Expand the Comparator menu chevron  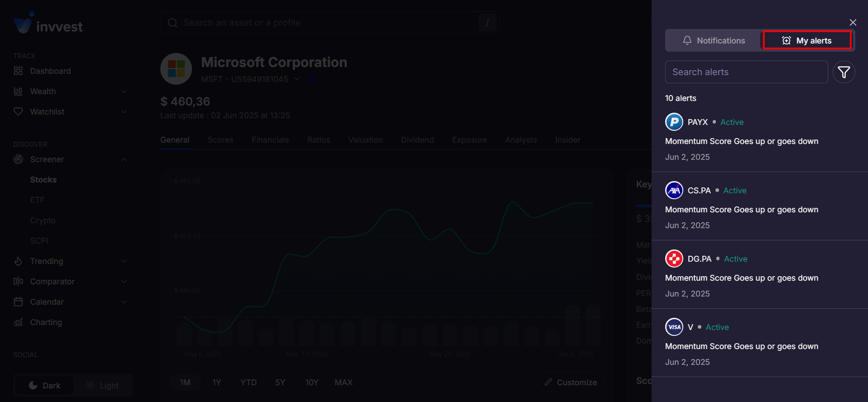click(124, 282)
